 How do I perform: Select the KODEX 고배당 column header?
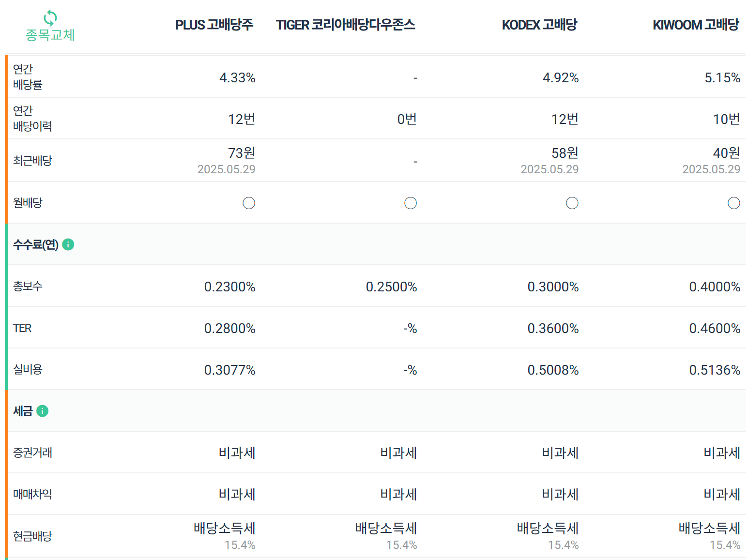pos(539,25)
